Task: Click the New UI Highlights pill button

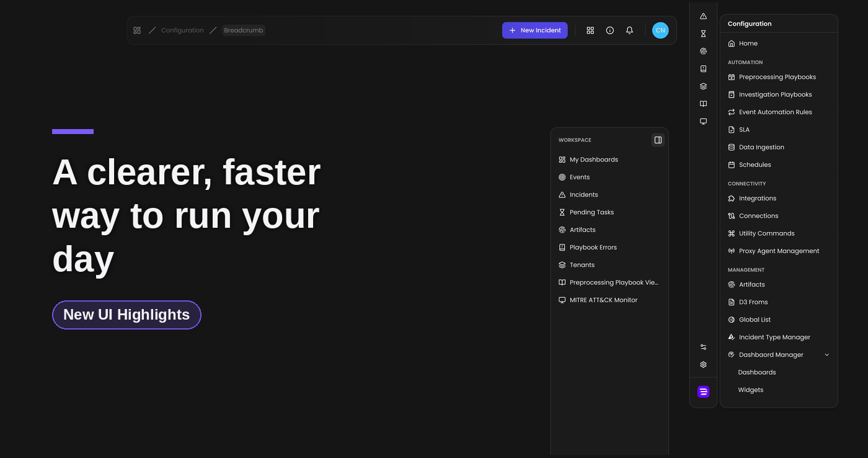Action: pyautogui.click(x=126, y=315)
